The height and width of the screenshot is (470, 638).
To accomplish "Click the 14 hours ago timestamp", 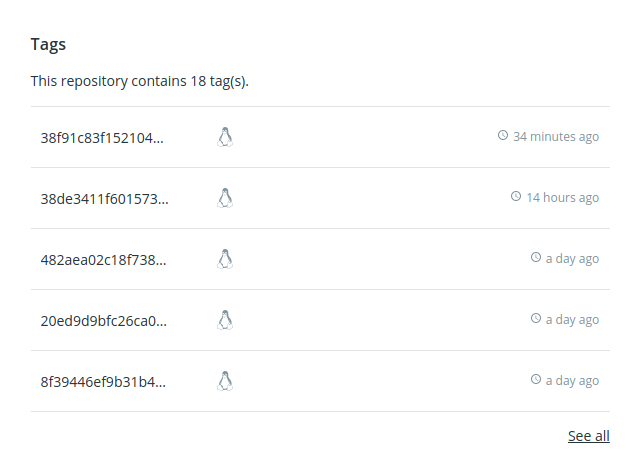I will click(563, 198).
